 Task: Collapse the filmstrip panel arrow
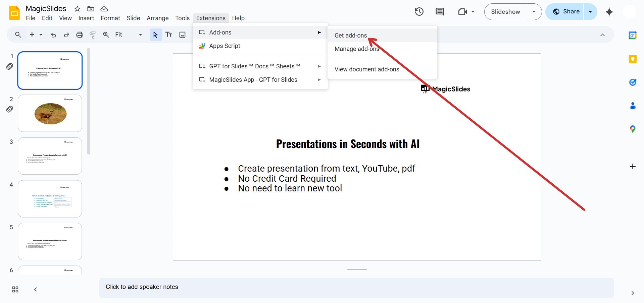pos(36,289)
